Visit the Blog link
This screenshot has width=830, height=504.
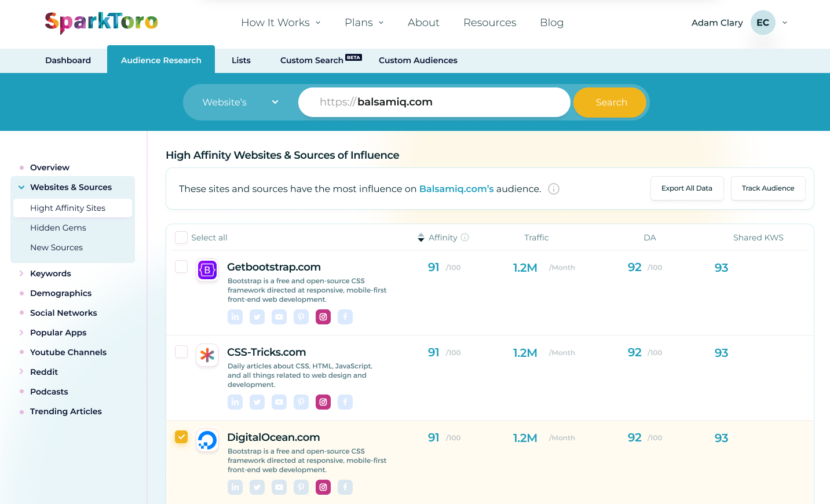[x=552, y=23]
